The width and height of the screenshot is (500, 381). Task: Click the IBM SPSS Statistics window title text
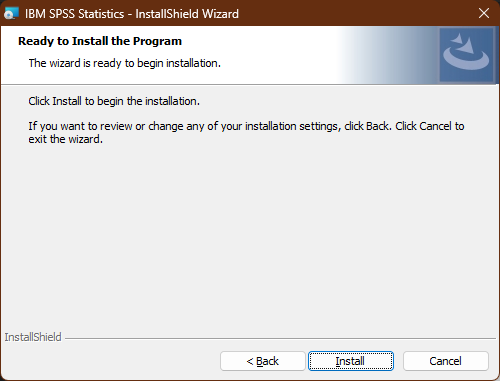(132, 14)
